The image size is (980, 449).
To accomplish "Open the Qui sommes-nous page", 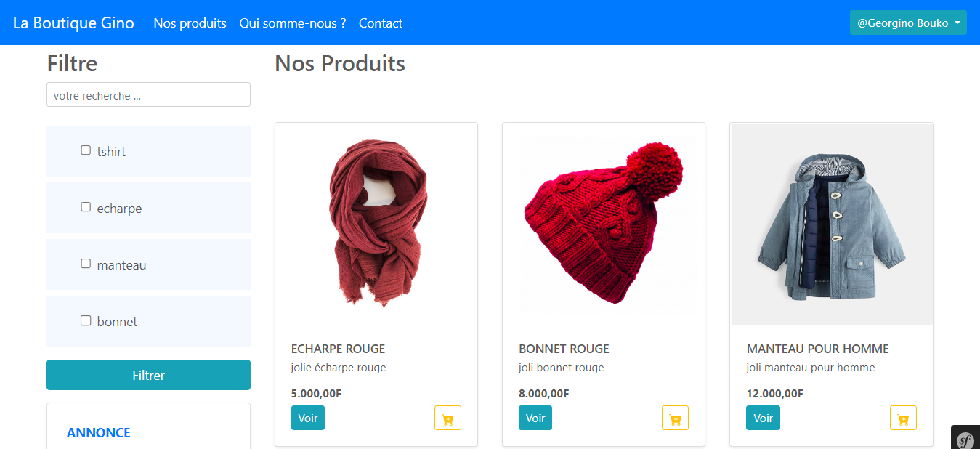I will coord(292,23).
